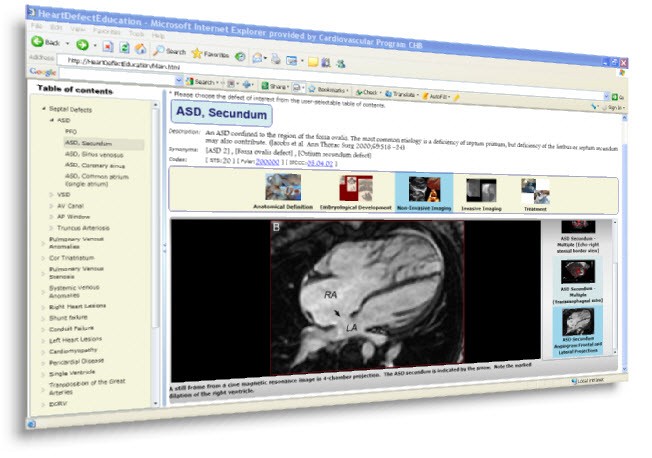Select Shunt failure in table of contents
The image size is (652, 458).
tap(68, 317)
